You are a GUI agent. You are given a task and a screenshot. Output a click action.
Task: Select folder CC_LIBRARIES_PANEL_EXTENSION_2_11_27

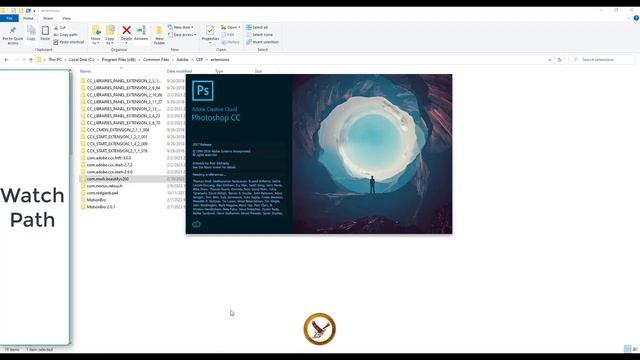click(124, 102)
